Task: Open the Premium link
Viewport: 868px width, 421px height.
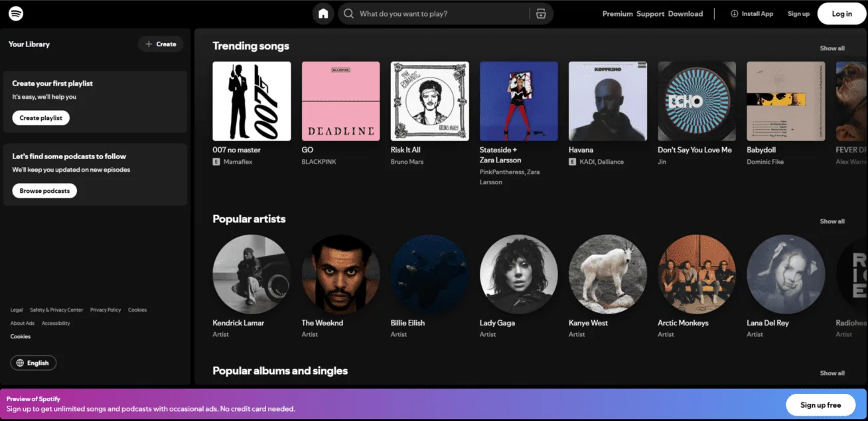Action: 617,13
